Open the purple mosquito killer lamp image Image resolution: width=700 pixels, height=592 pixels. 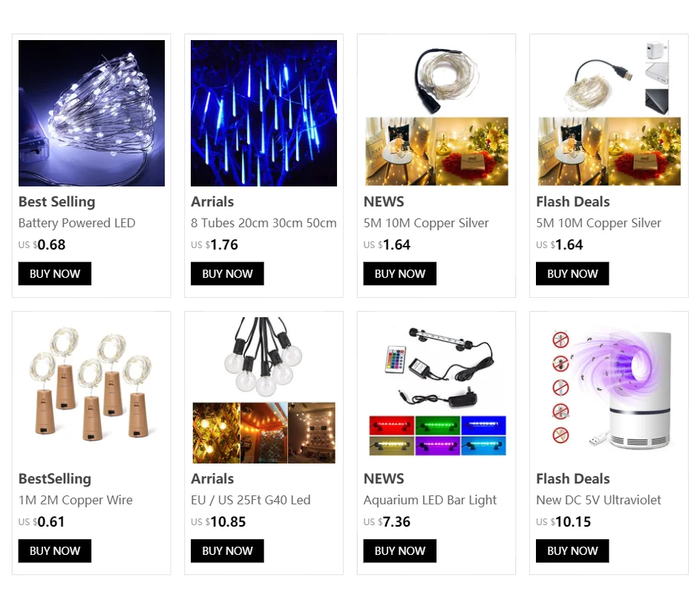pos(609,390)
